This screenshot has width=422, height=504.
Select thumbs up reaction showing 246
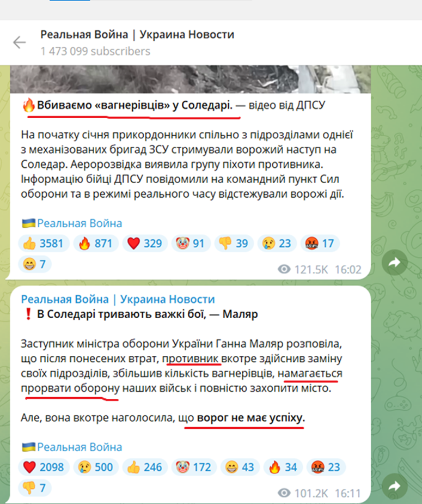pyautogui.click(x=145, y=467)
